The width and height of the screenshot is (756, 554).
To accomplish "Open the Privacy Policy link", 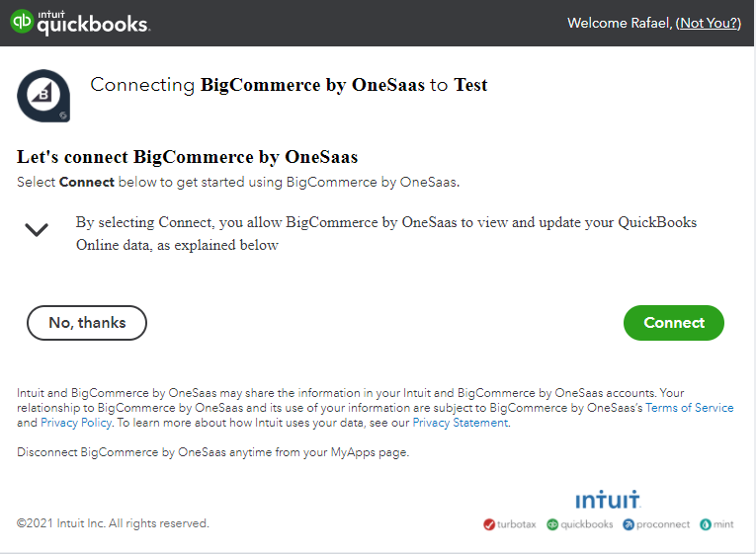I will pyautogui.click(x=76, y=423).
